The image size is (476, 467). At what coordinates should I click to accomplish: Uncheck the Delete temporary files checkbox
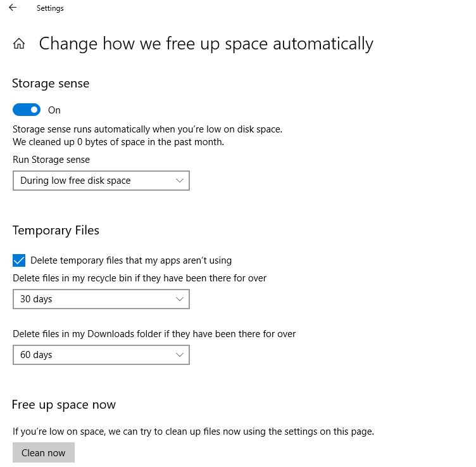[x=19, y=260]
